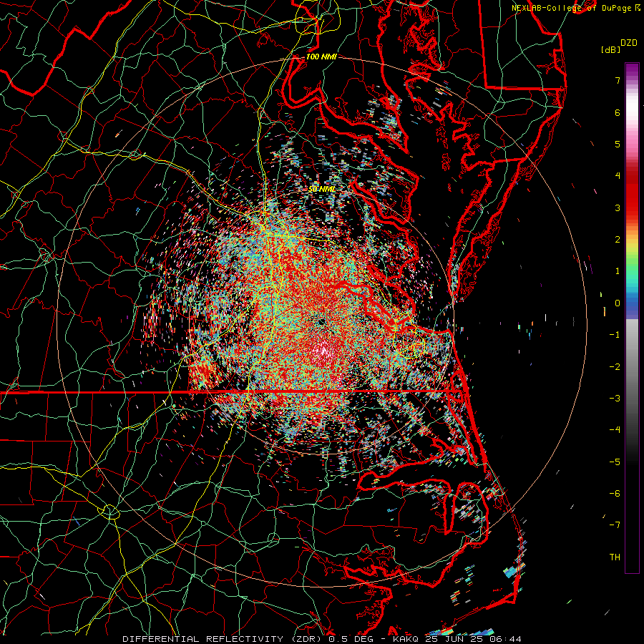The image size is (644, 644).
Task: Click the pink-white high ZDR core south of radar
Action: coord(323,351)
